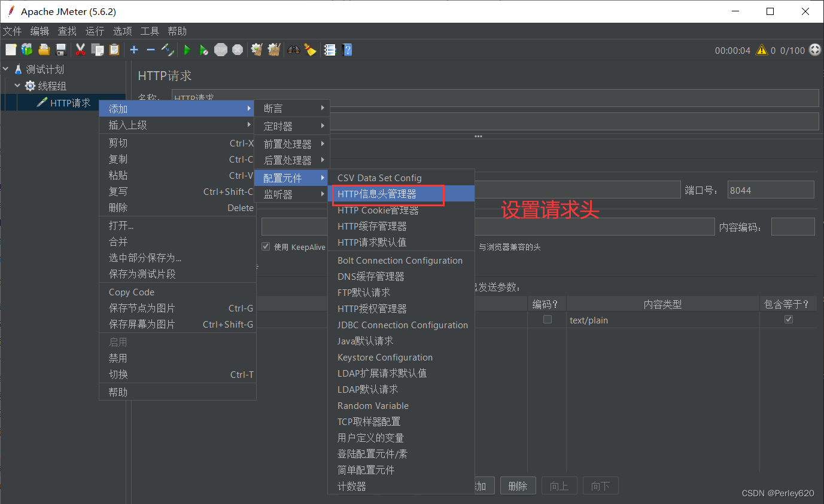Expand the 后置处理器 submenu
The width and height of the screenshot is (824, 504).
click(x=293, y=160)
